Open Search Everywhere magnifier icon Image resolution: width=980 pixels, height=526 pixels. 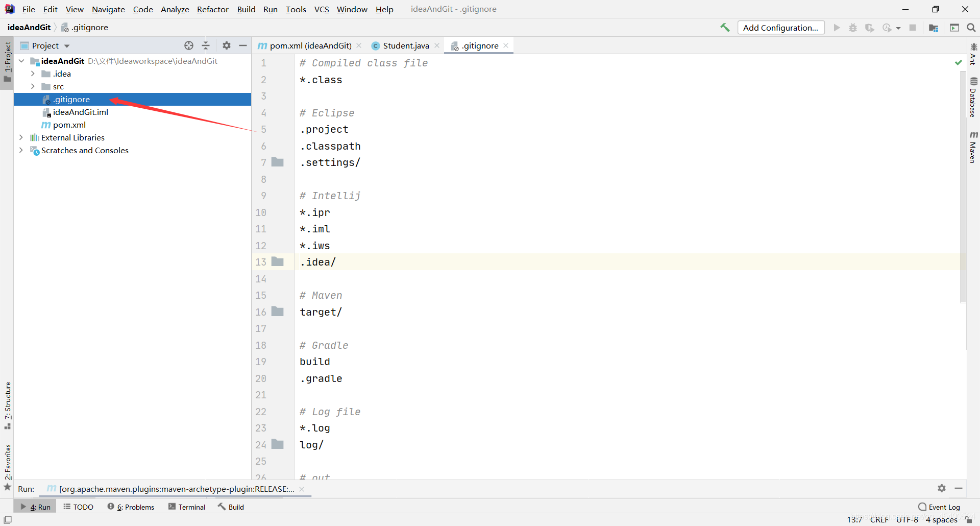[x=971, y=28]
